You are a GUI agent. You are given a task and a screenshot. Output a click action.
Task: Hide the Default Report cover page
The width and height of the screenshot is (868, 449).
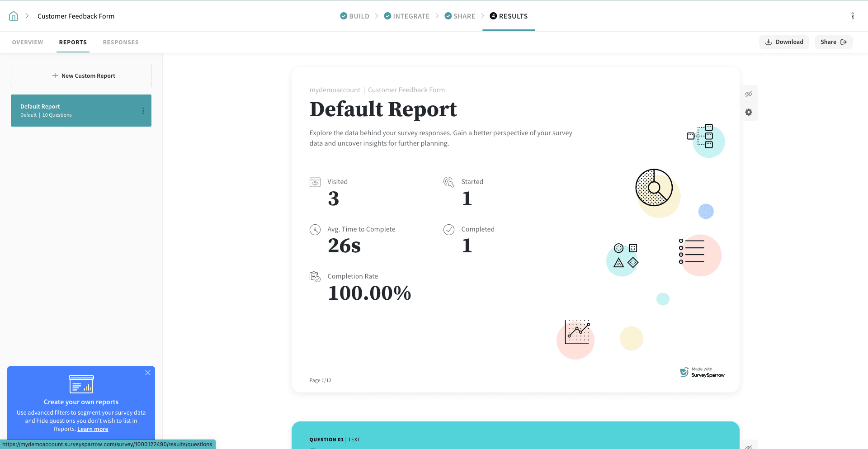[x=749, y=94]
